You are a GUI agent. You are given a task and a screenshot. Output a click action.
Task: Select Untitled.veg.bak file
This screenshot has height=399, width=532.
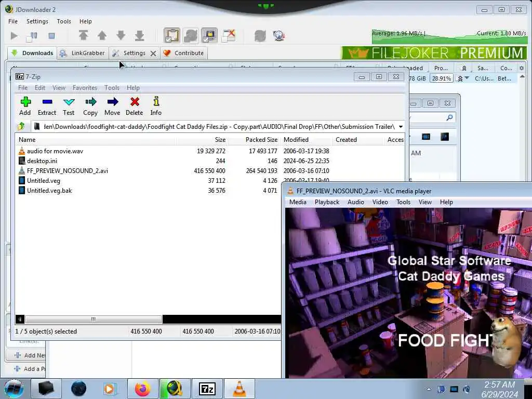pos(49,191)
